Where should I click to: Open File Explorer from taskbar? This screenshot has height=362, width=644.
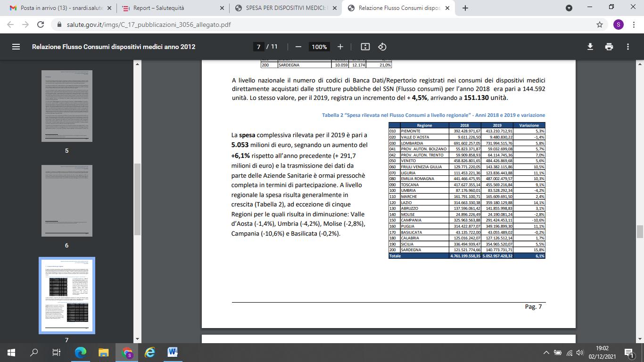[x=104, y=352]
